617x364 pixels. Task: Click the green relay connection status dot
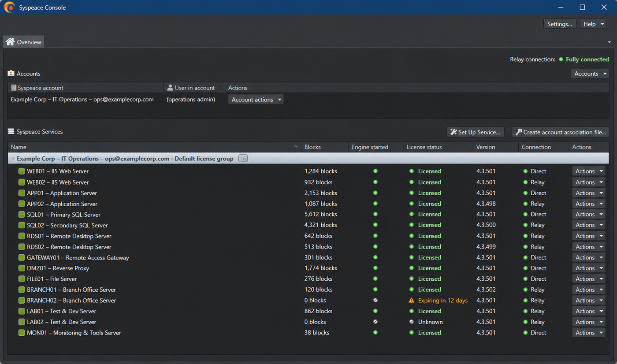click(561, 59)
